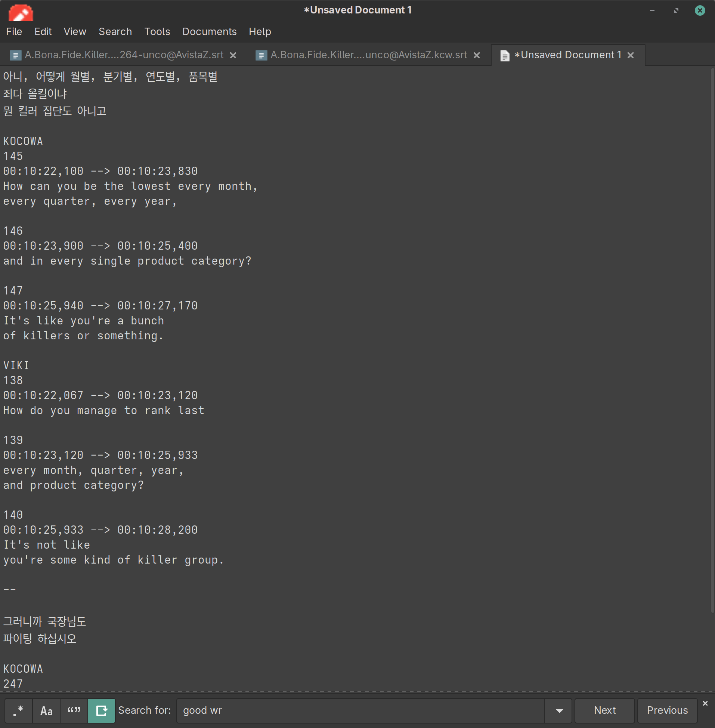This screenshot has width=715, height=728.
Task: Click subtitle number 139
Action: 13,440
